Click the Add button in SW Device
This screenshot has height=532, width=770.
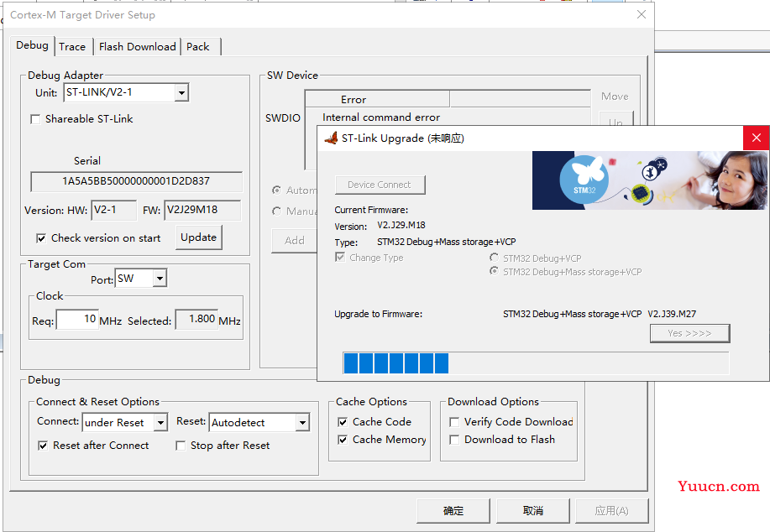pyautogui.click(x=294, y=241)
